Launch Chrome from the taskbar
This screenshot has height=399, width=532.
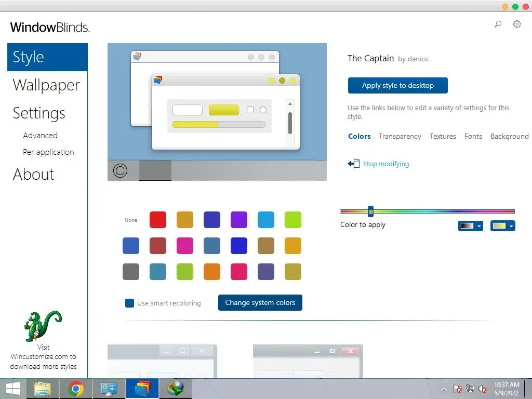[x=76, y=389]
